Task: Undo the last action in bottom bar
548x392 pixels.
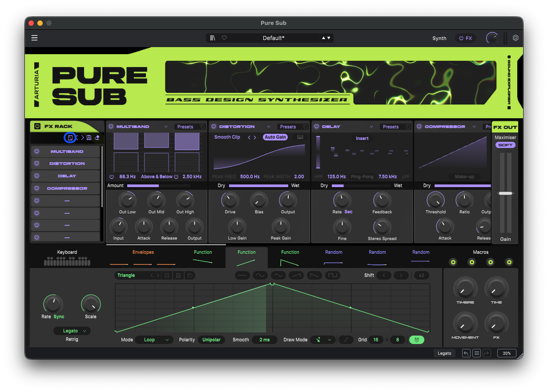Action: (x=466, y=353)
